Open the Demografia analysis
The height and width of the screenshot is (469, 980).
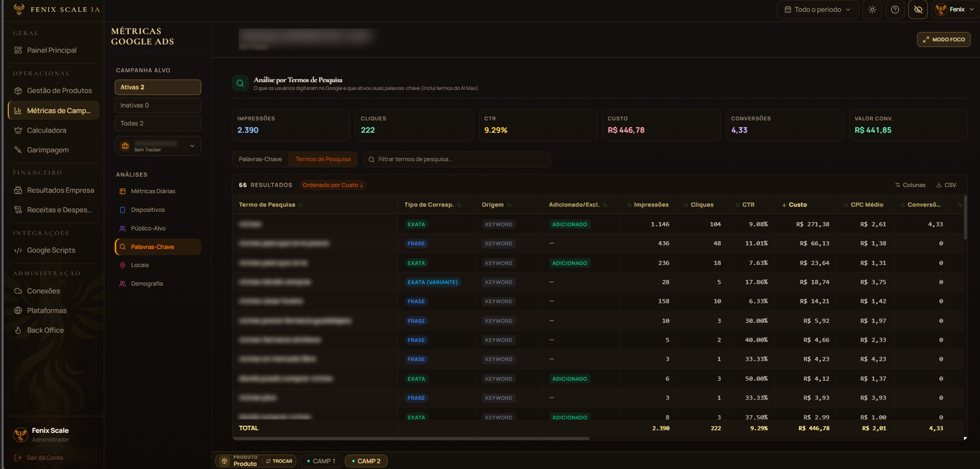click(147, 284)
